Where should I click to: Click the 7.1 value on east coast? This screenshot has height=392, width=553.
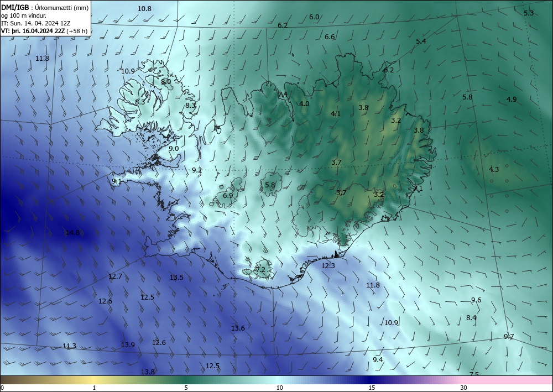point(418,189)
